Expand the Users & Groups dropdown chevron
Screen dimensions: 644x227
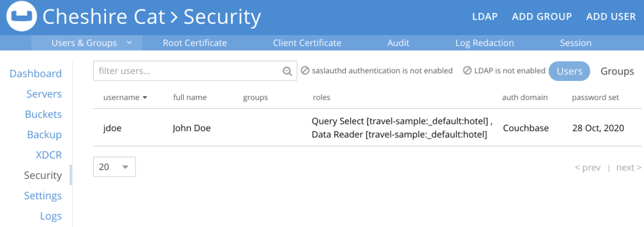point(130,43)
